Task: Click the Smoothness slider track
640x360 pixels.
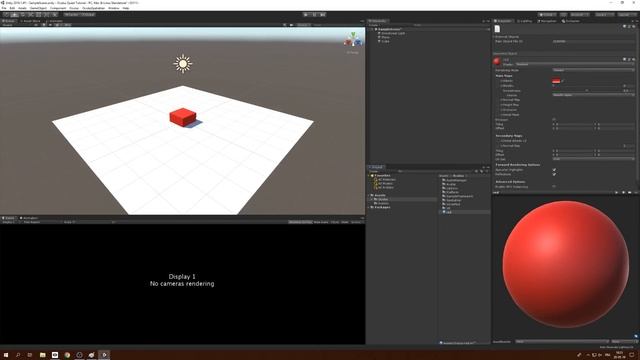Action: coord(585,91)
